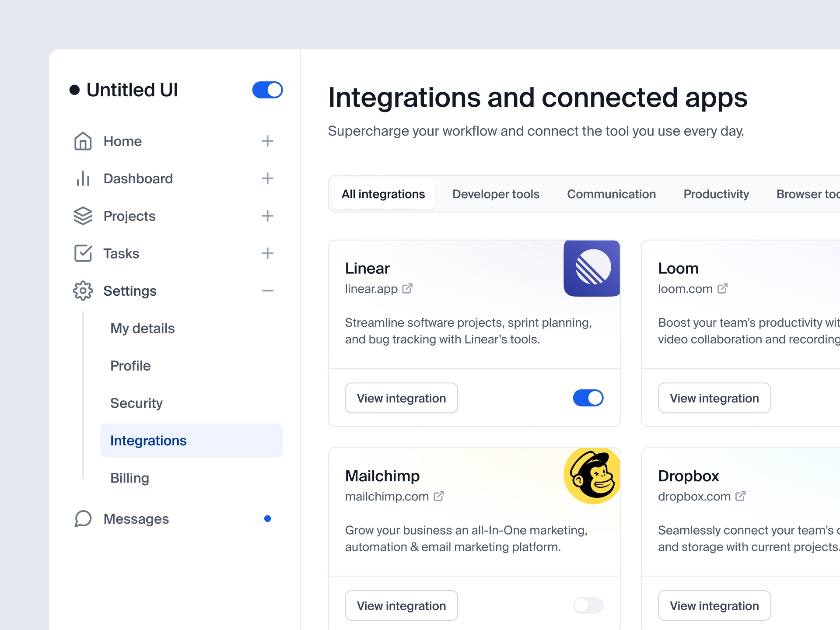Open the Settings gear icon
This screenshot has height=630, width=840.
pyautogui.click(x=83, y=290)
